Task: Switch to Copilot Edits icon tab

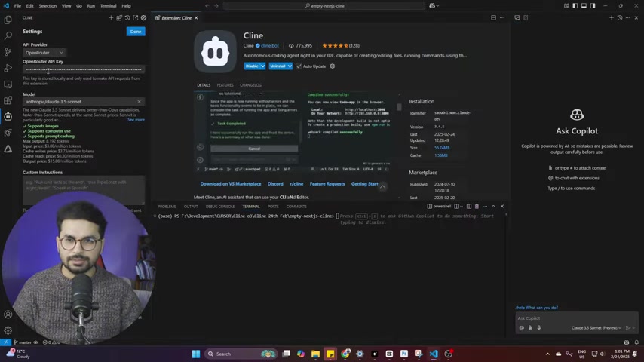Action: [526, 17]
